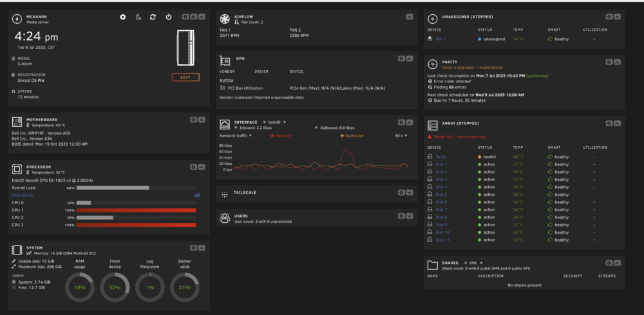Open Array tile settings gear
644x315 pixels.
(x=609, y=123)
